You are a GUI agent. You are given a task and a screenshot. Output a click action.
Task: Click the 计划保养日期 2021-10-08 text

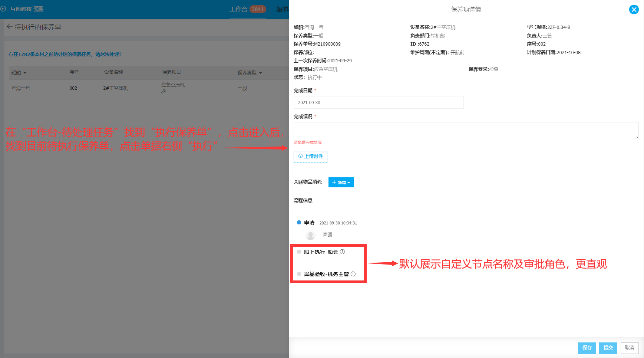coord(554,53)
